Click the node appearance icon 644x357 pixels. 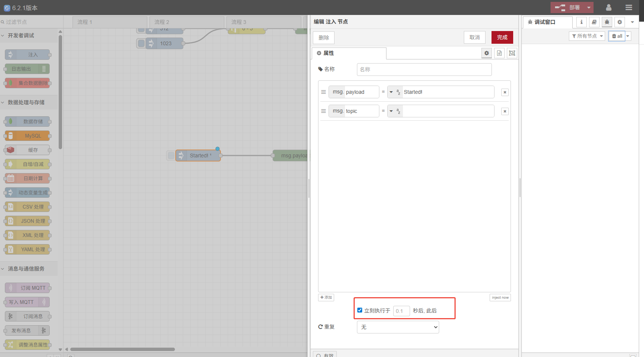point(512,53)
